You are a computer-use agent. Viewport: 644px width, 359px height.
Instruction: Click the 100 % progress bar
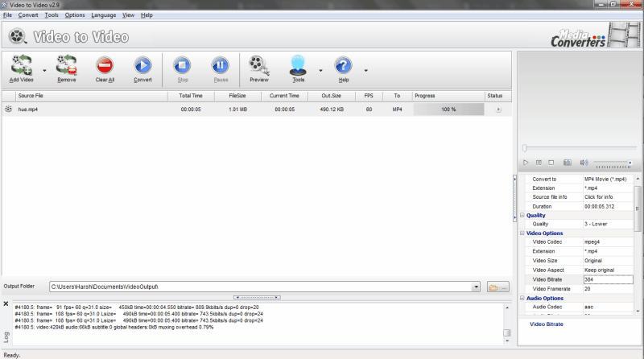point(448,109)
